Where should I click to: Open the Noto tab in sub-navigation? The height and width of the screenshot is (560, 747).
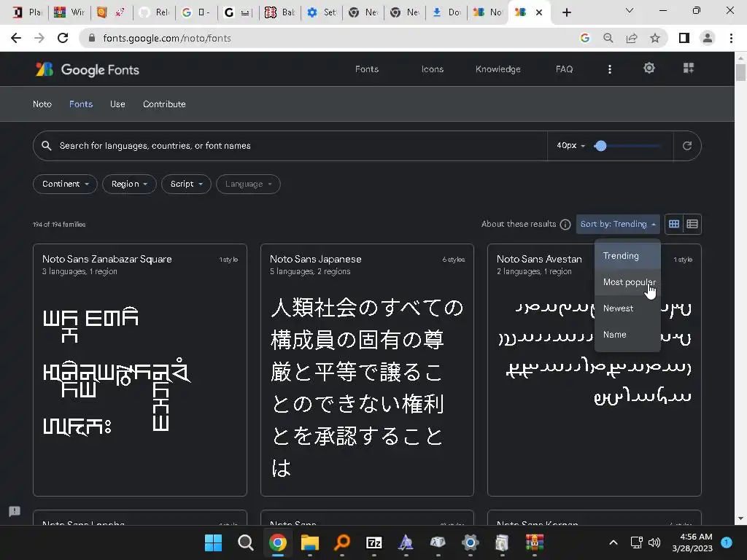click(42, 104)
